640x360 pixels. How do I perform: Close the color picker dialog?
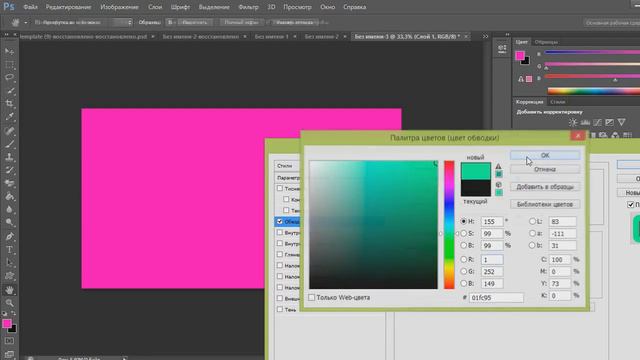(578, 136)
